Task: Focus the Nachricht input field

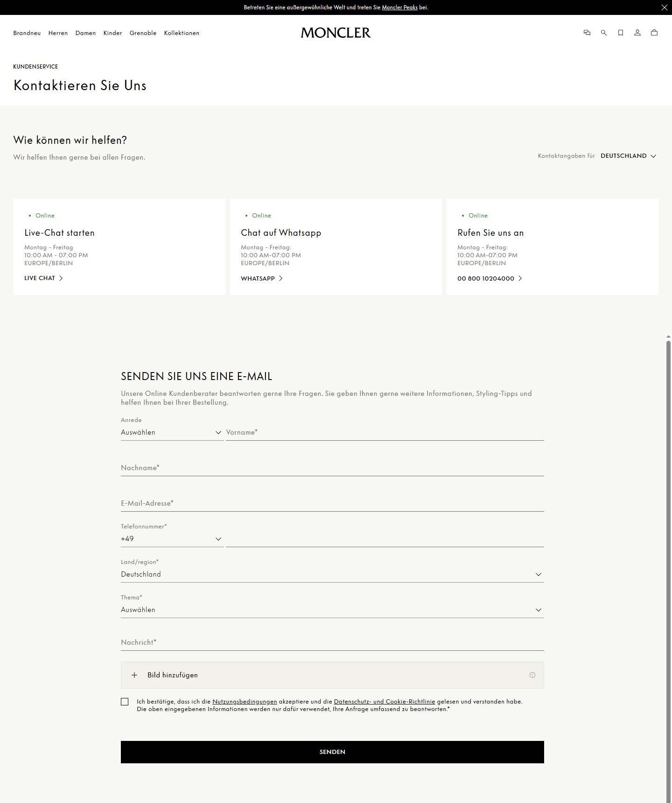Action: coord(332,642)
